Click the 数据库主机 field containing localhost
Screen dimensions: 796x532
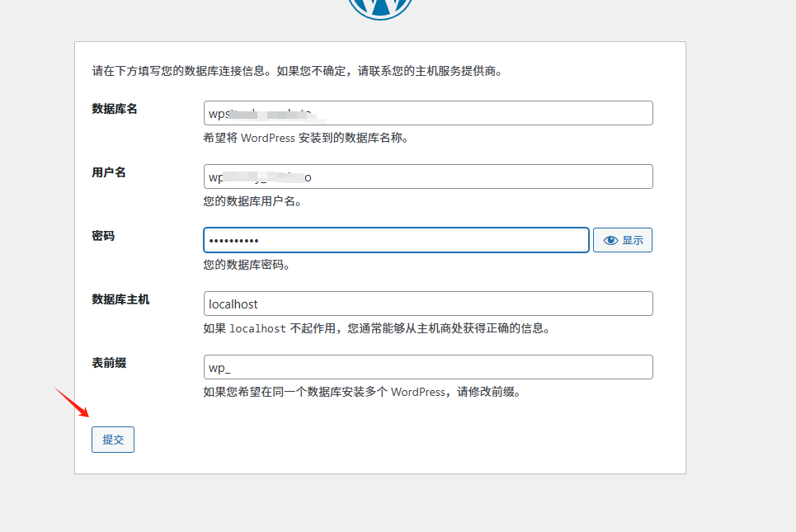click(x=428, y=304)
